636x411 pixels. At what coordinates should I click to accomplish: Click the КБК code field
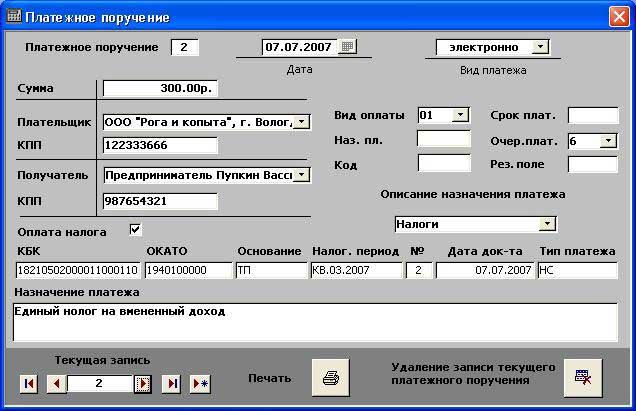pyautogui.click(x=78, y=270)
